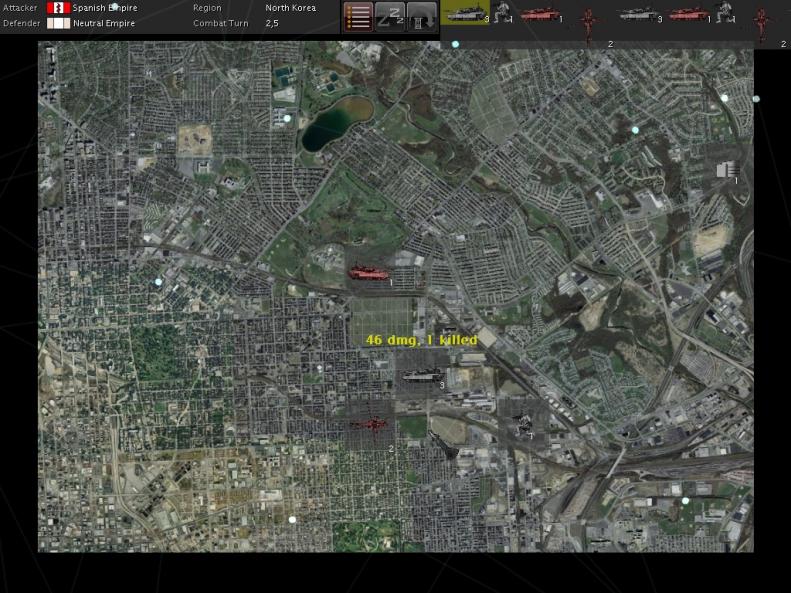Click the red tank unit on the map
This screenshot has height=593, width=791.
tap(366, 272)
